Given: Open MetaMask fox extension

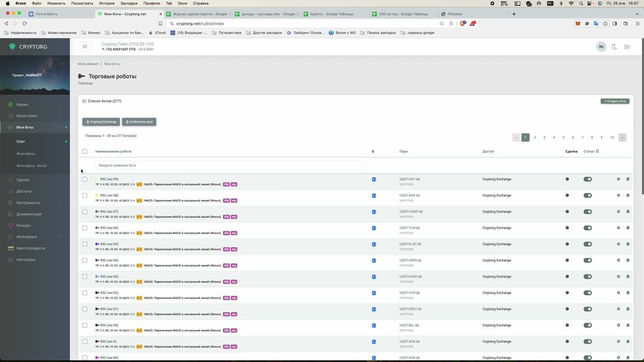Looking at the screenshot, I should click(x=578, y=23).
